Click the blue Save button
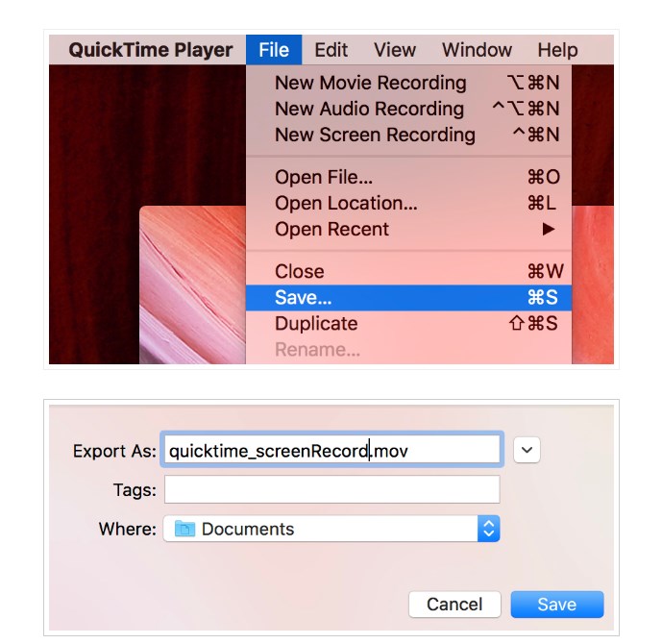 (x=557, y=605)
